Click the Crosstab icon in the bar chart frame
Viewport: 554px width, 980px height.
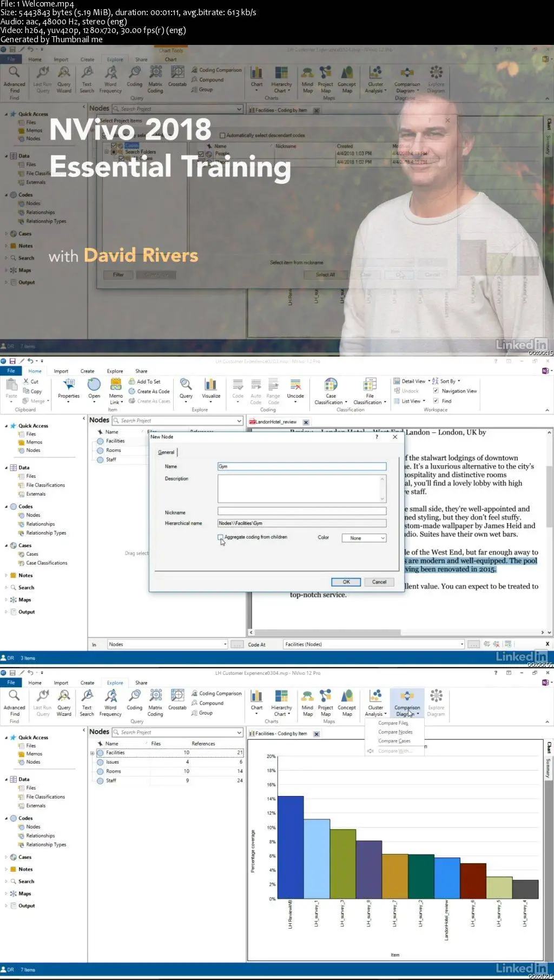point(177,695)
